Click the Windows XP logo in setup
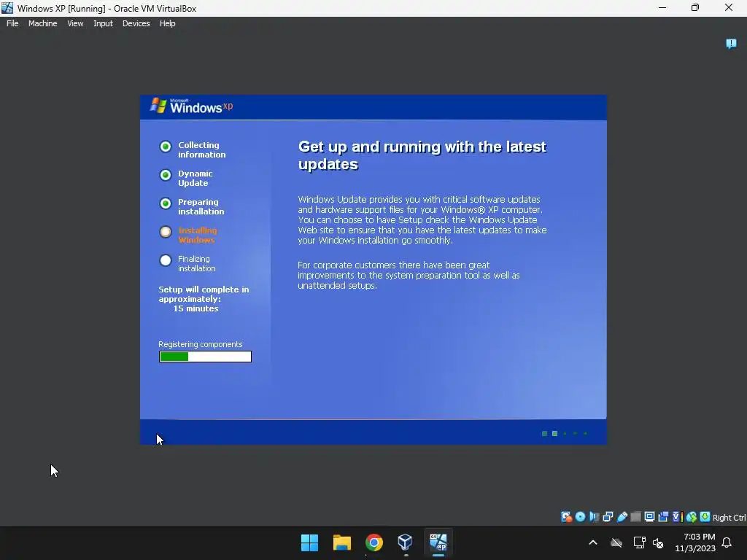747x560 pixels. (192, 106)
